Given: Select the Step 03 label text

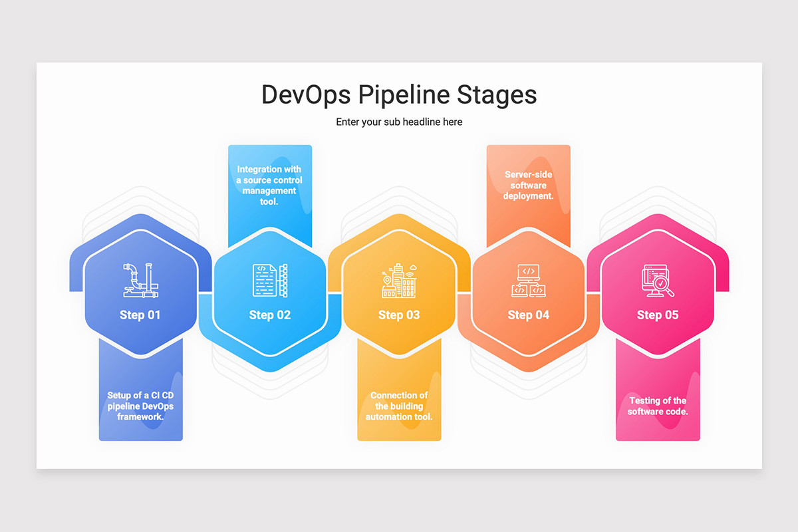Looking at the screenshot, I should tap(398, 315).
